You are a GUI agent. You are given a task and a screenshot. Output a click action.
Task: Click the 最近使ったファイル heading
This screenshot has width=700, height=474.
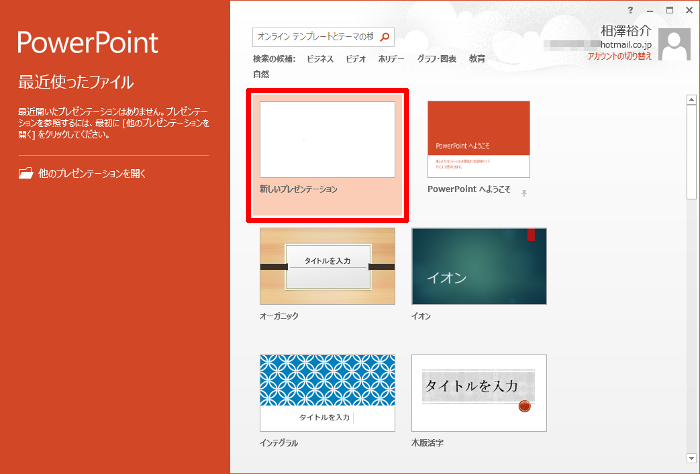point(76,82)
